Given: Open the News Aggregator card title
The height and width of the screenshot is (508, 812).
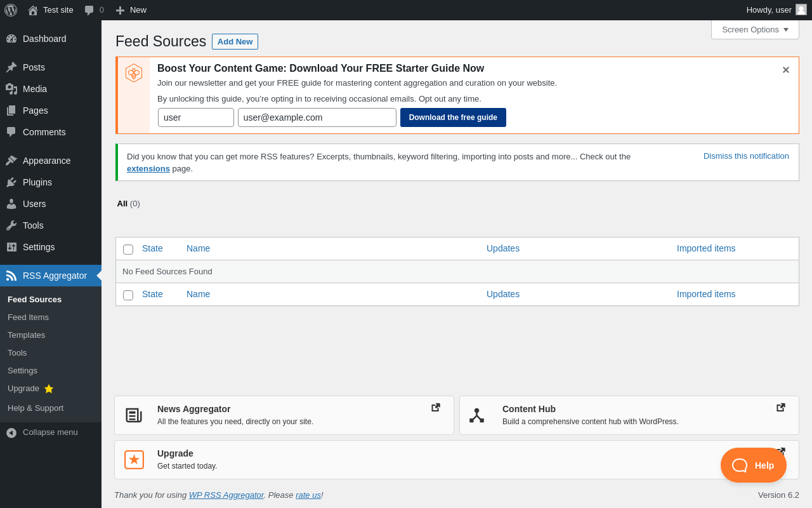Looking at the screenshot, I should (193, 409).
